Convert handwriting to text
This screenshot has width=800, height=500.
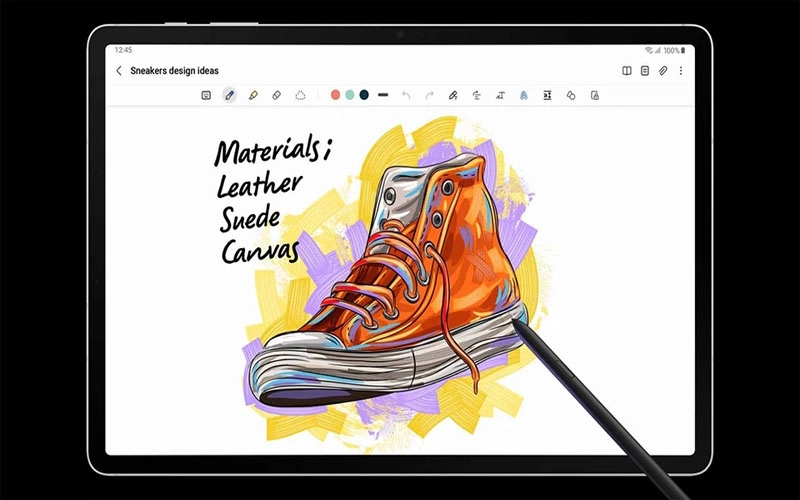pos(500,95)
